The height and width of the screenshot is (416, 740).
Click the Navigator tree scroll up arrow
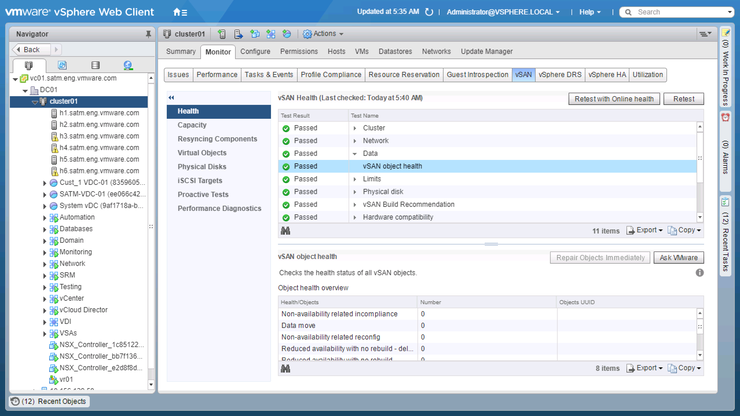tap(151, 78)
